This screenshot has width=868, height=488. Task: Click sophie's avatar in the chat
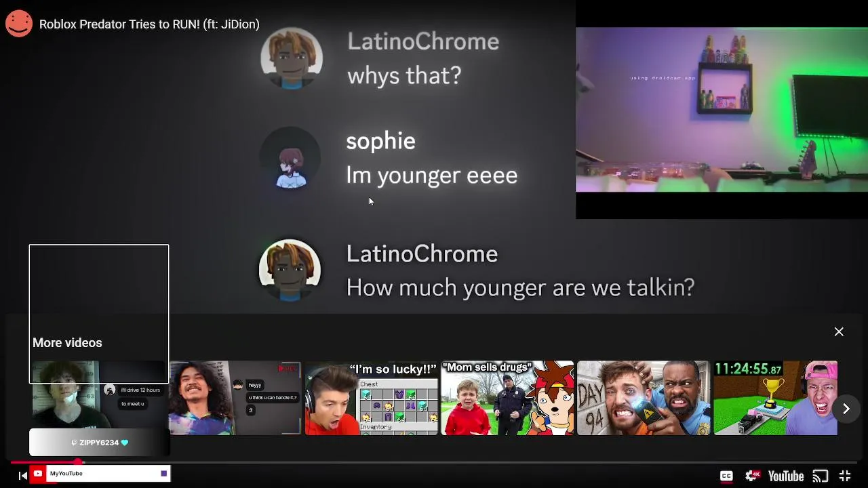click(x=290, y=159)
